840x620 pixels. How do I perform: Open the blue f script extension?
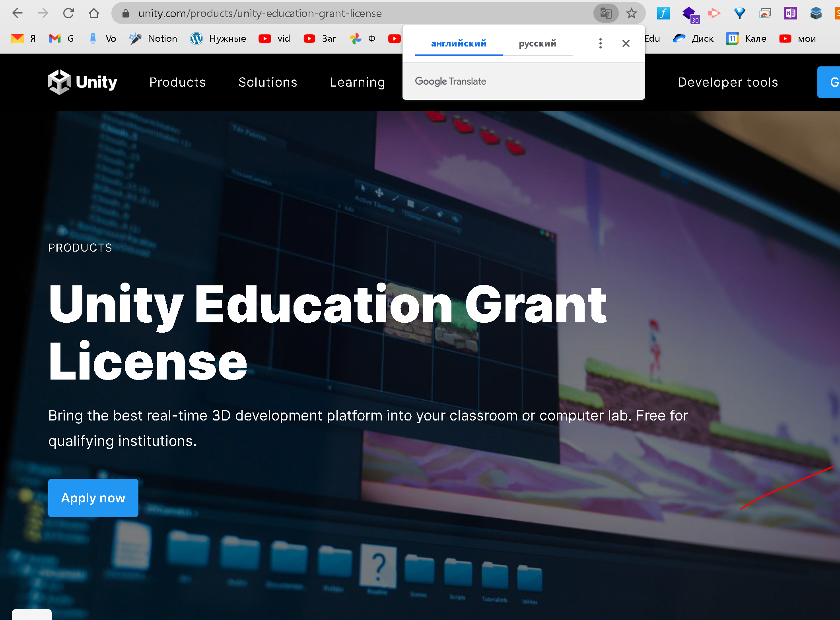click(x=663, y=14)
